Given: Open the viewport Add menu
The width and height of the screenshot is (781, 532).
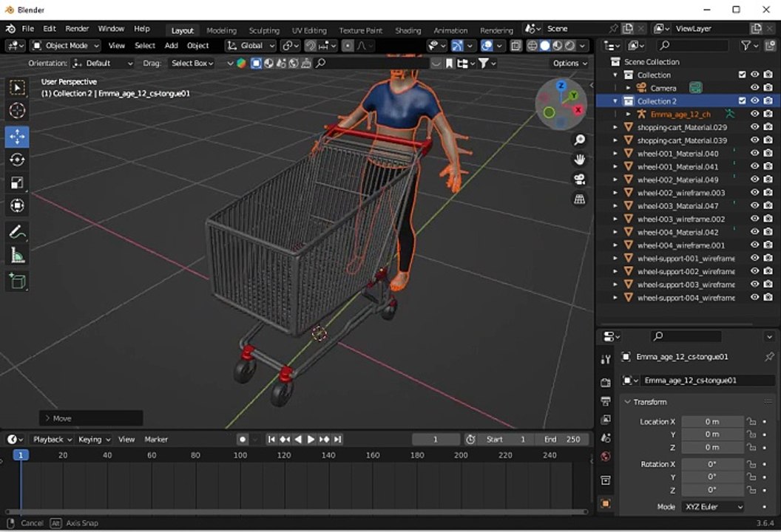Looking at the screenshot, I should coord(172,46).
